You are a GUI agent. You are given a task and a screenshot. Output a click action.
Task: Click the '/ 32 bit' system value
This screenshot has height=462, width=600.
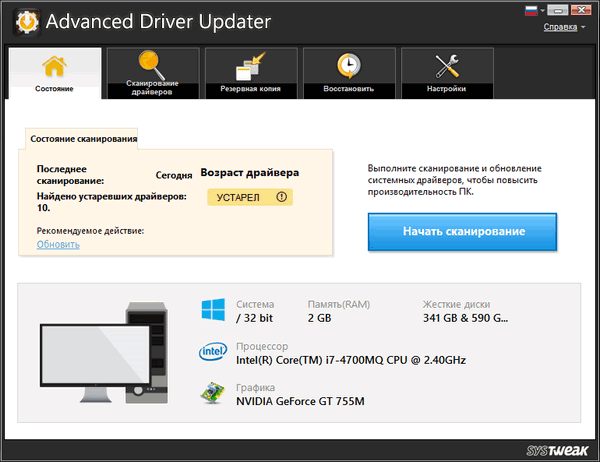[x=254, y=318]
